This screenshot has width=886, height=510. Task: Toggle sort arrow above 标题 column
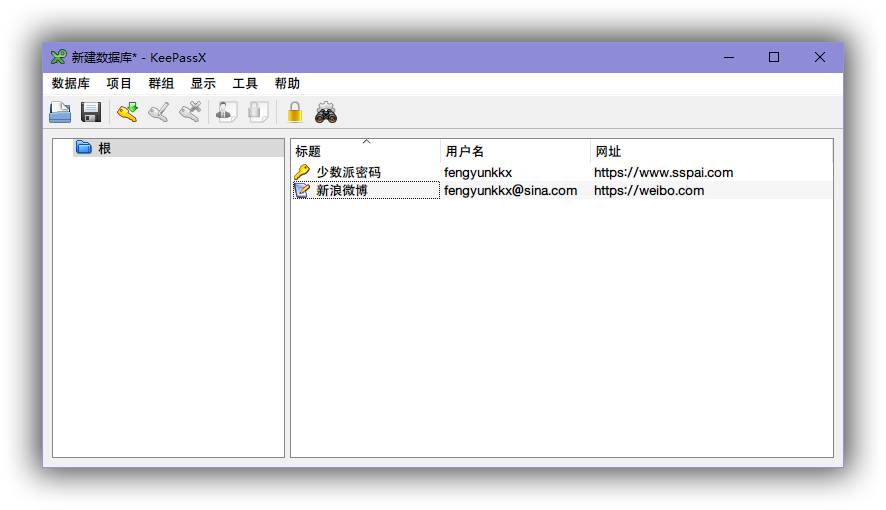click(x=366, y=141)
